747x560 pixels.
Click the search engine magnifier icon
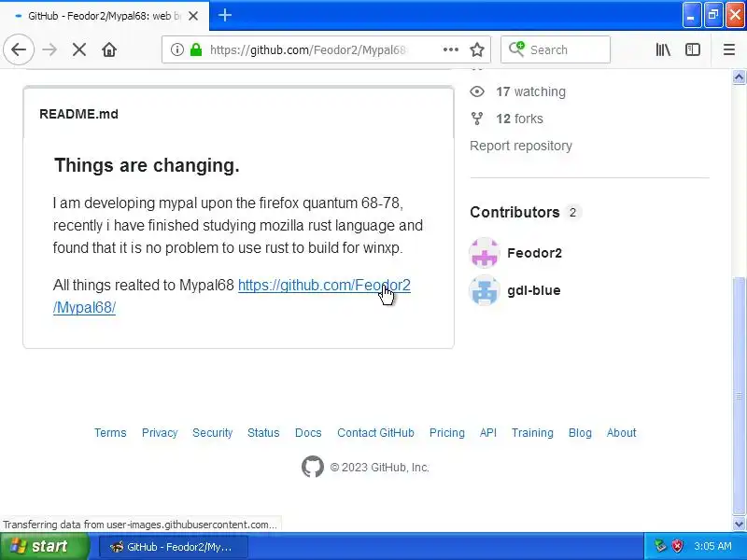(x=516, y=49)
